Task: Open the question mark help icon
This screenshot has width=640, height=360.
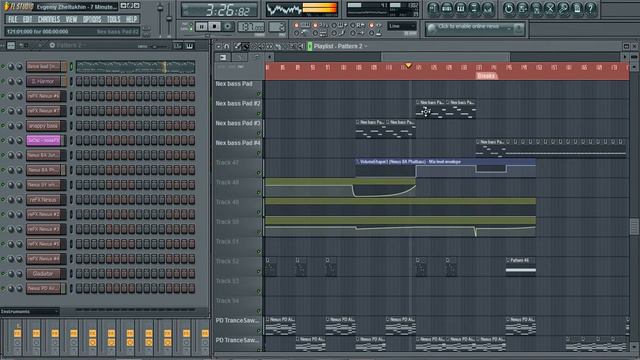Action: 591,9
